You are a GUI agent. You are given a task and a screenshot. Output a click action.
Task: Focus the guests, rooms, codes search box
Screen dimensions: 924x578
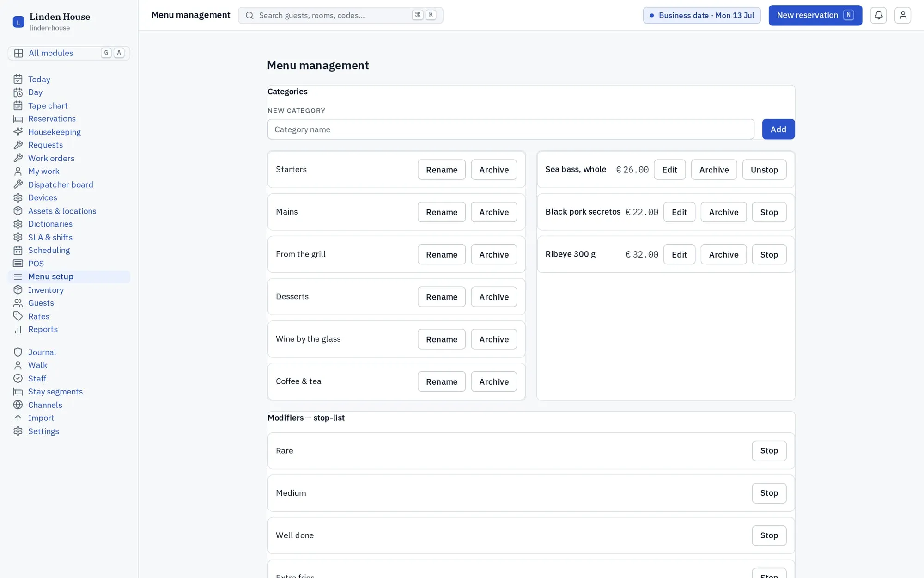click(340, 15)
